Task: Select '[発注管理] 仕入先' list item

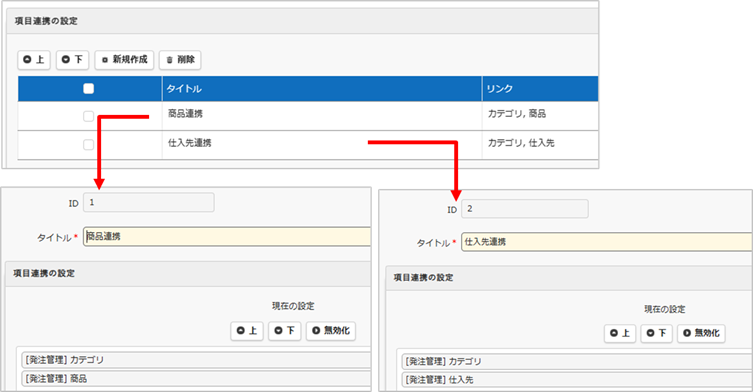Action: tap(577, 380)
